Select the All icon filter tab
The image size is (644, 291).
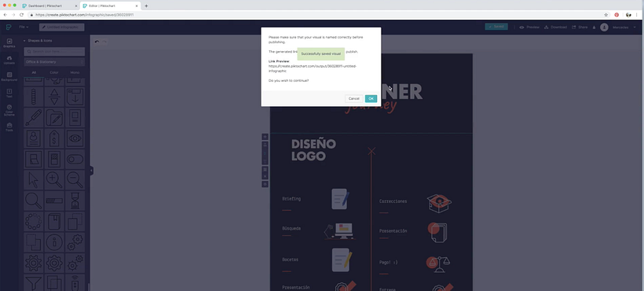(34, 72)
